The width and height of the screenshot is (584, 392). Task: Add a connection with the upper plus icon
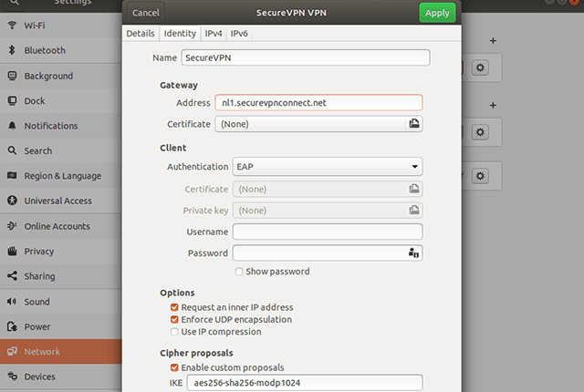click(493, 41)
